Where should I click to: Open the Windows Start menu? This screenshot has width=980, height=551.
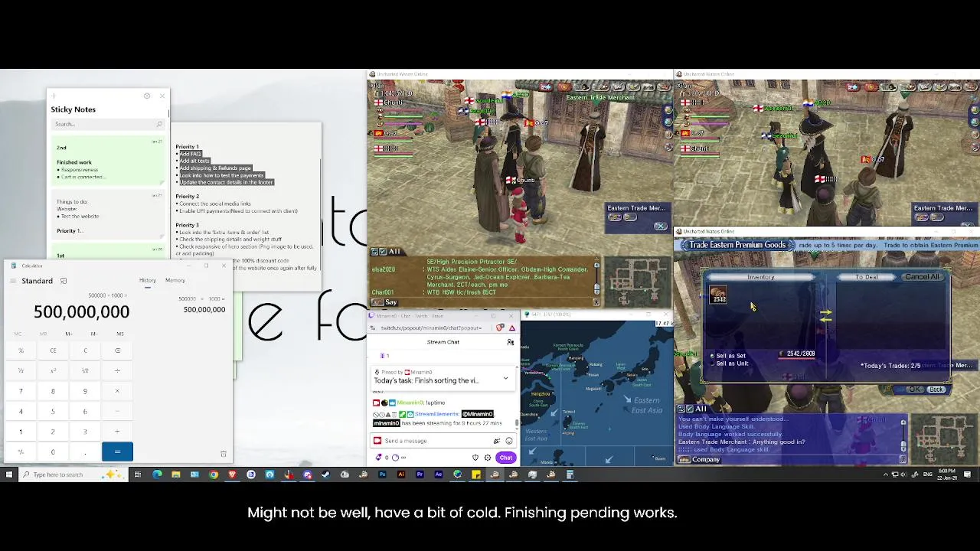tap(8, 474)
